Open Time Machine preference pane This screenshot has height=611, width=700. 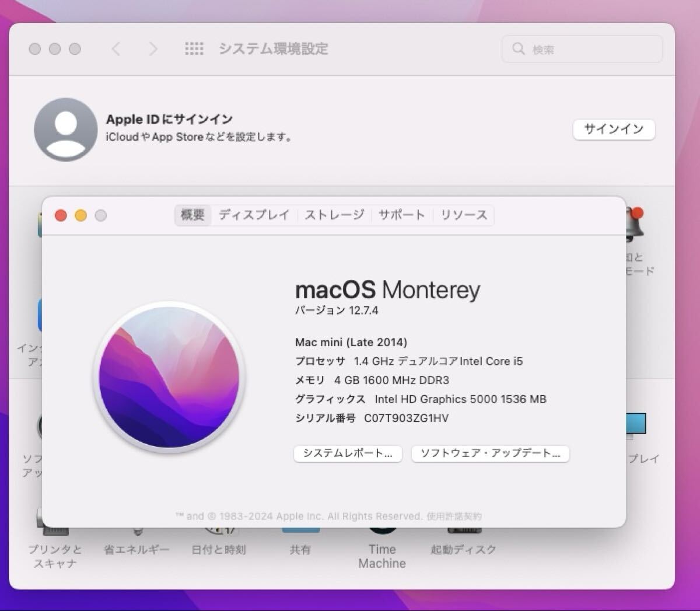[x=382, y=549]
